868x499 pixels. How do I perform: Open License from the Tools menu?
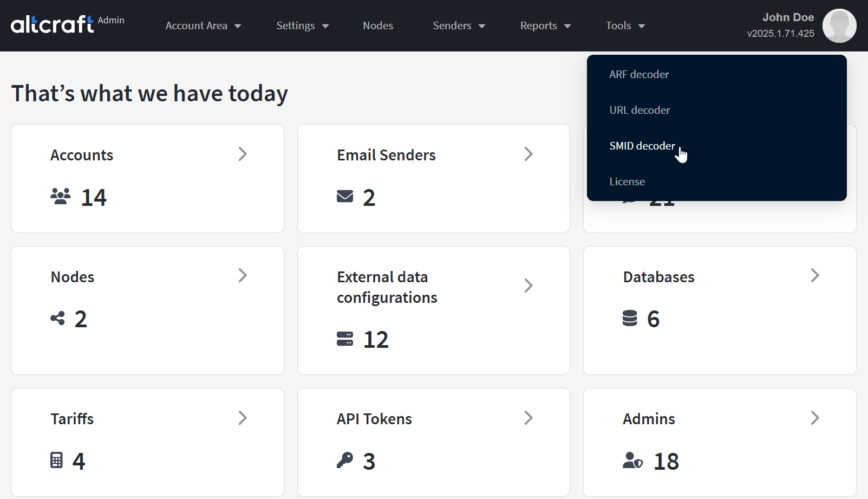(x=627, y=182)
